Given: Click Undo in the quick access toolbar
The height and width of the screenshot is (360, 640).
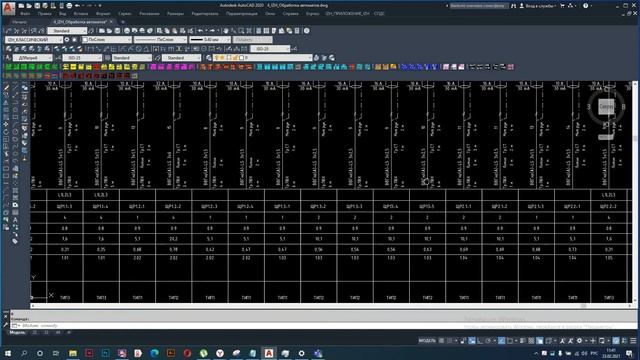Looking at the screenshot, I should tap(78, 6).
